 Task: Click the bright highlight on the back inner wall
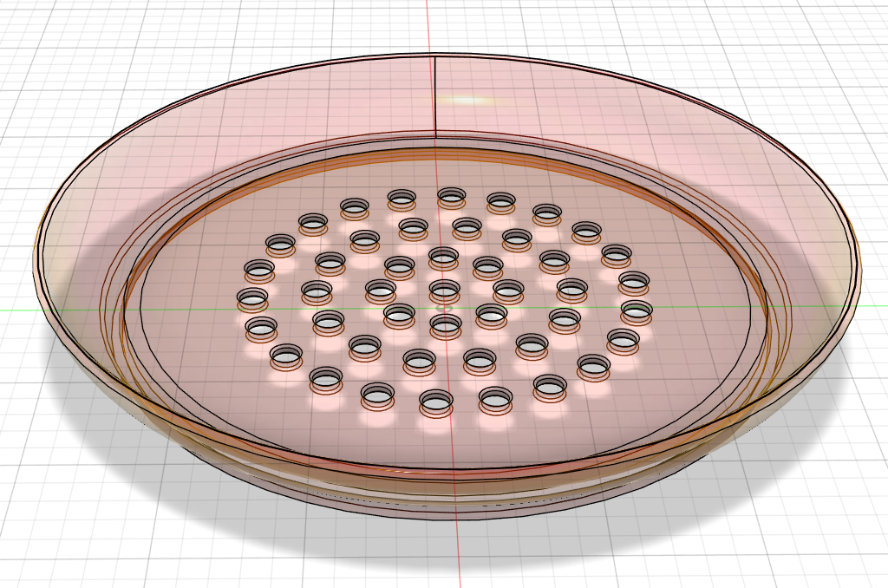pos(468,101)
